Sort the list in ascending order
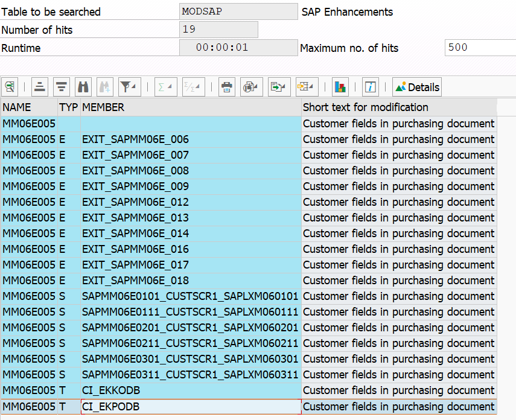 pos(40,87)
